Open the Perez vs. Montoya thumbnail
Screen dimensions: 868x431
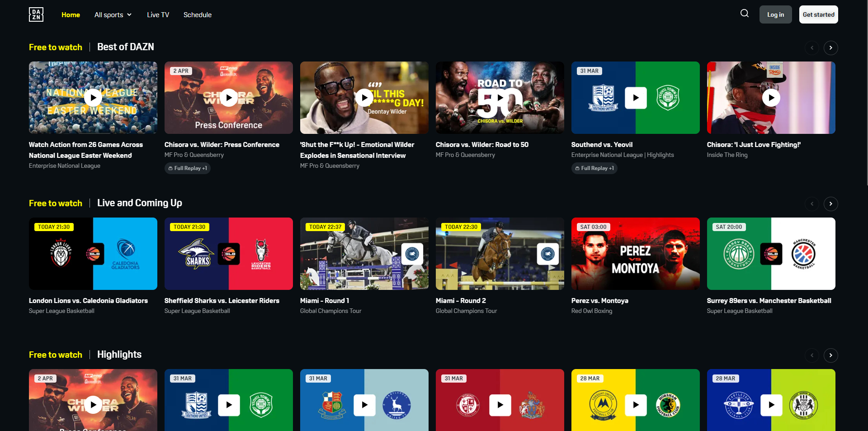[636, 254]
